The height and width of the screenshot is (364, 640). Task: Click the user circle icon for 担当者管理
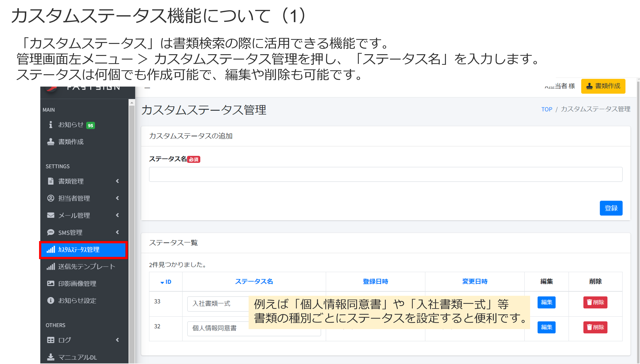51,198
